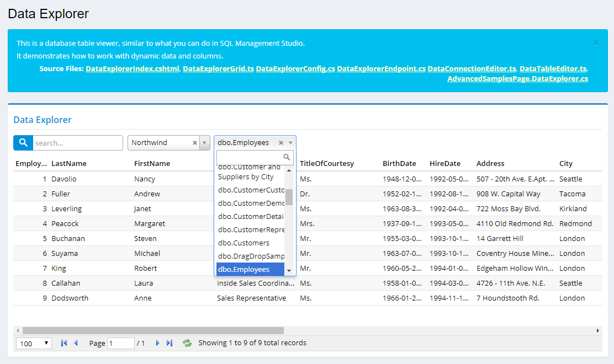Click the horizontal grid scrollbar thumb
Image resolution: width=614 pixels, height=364 pixels.
click(153, 330)
